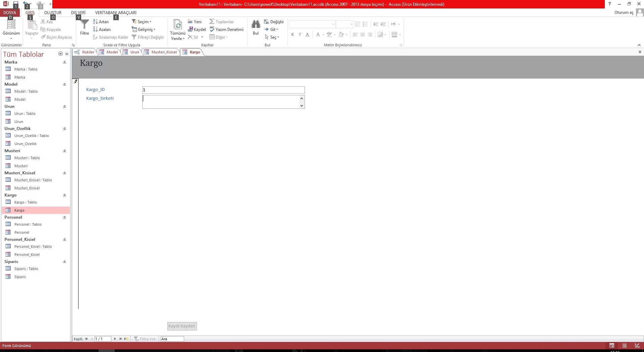Viewport: 644px width, 352px height.
Task: Click Tümünü Yenile refresh icon
Action: 178,25
